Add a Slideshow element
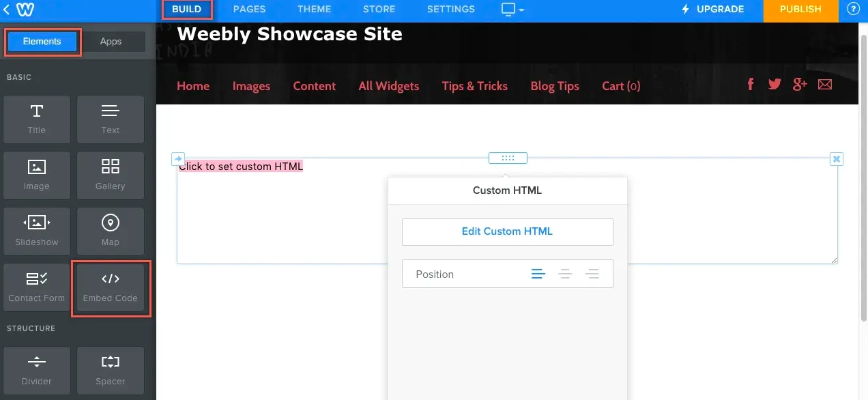This screenshot has width=868, height=400. [x=37, y=231]
